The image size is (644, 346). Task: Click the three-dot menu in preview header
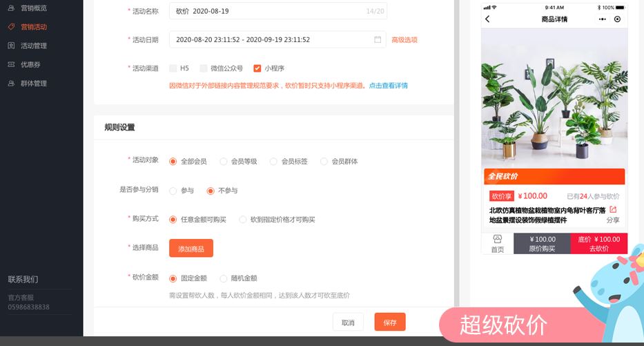tap(602, 19)
